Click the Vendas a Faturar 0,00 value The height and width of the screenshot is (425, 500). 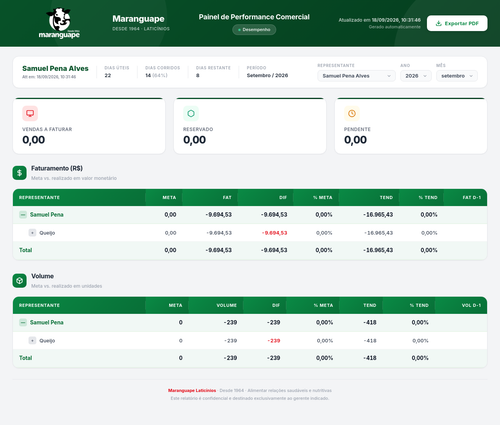tap(34, 140)
